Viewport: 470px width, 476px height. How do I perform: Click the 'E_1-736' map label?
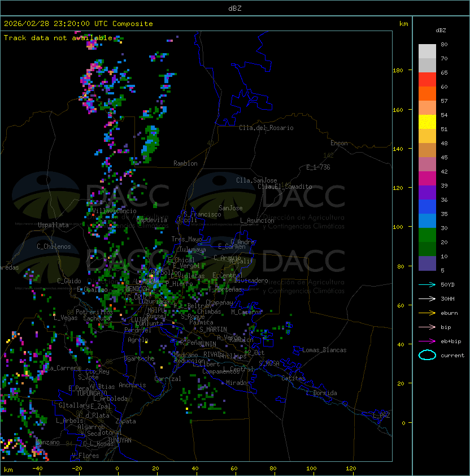click(318, 167)
